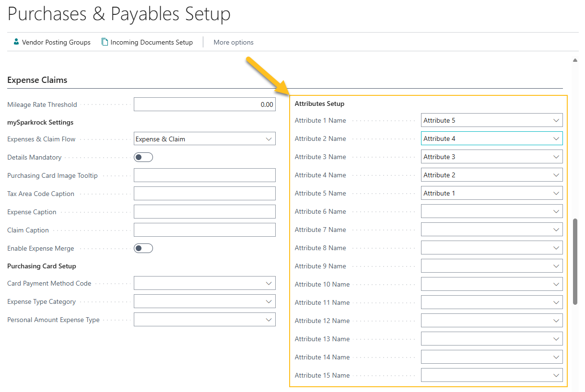Open the Expenses & Claim Flow dropdown arrow
Screen dimensions: 585x392
269,138
